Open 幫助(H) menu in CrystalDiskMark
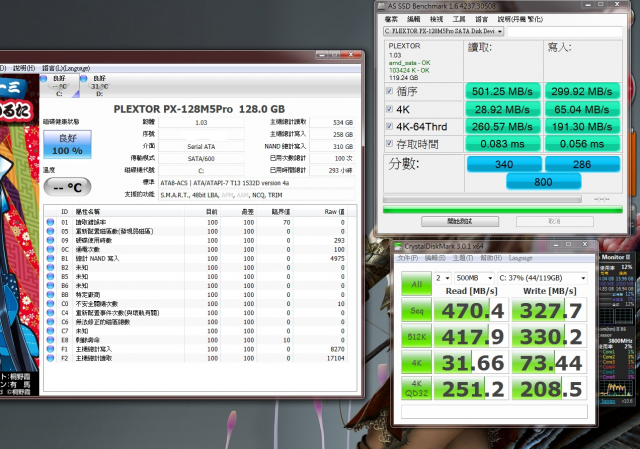Viewport: 640px width, 449px height. [x=491, y=258]
